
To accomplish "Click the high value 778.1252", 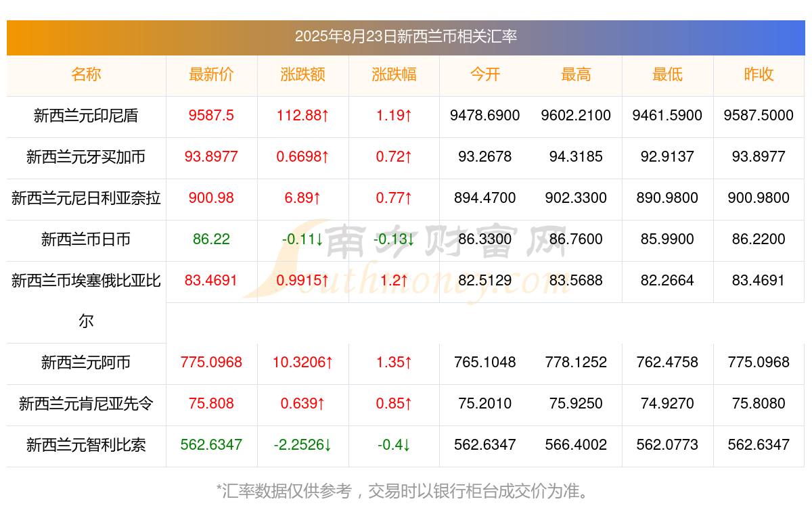I will click(576, 363).
